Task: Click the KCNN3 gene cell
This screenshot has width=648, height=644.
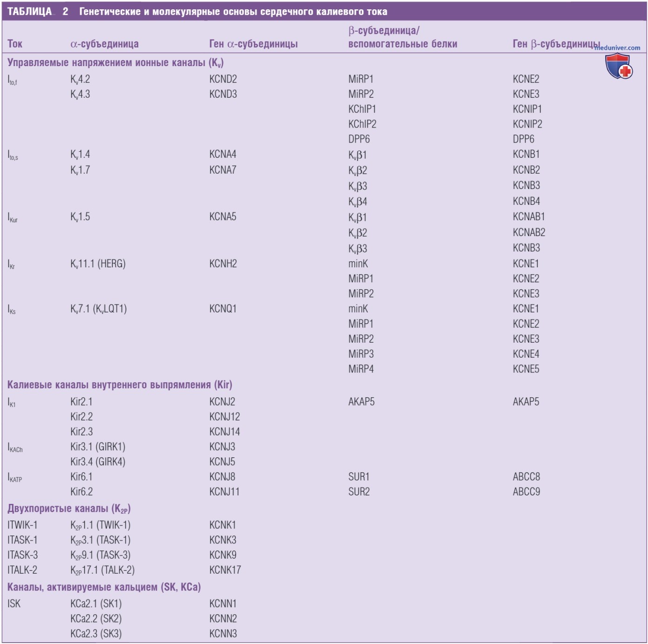Action: (x=223, y=633)
